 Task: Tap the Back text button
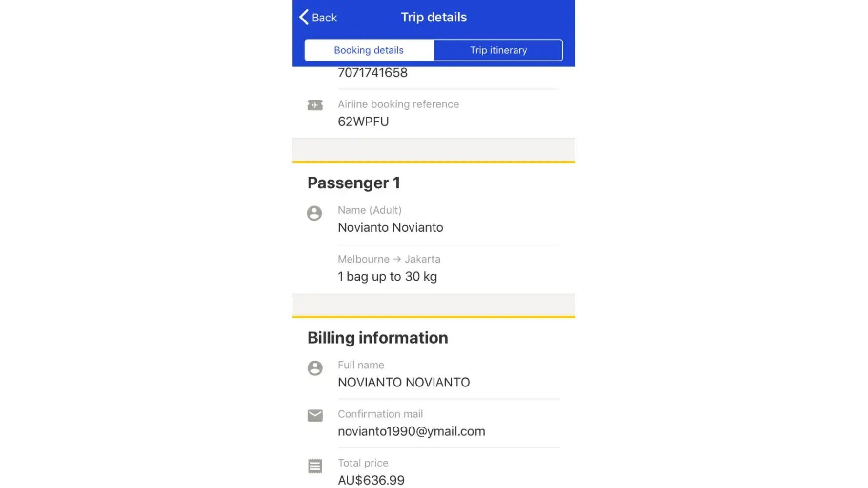pyautogui.click(x=324, y=18)
